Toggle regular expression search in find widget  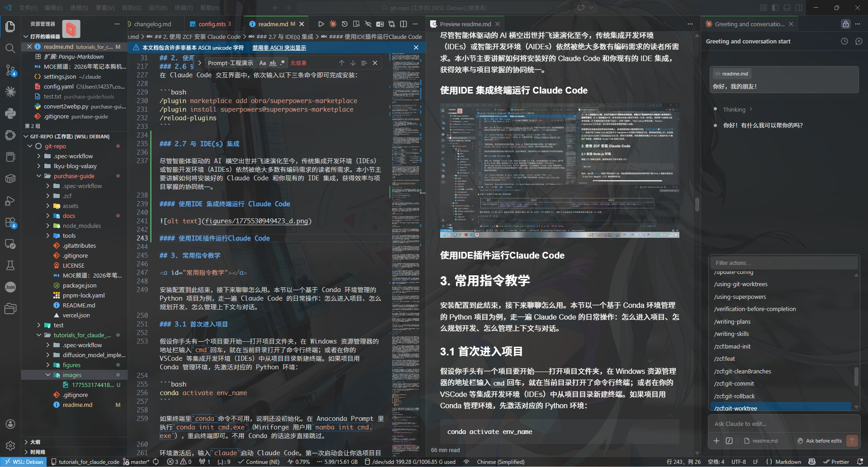click(x=283, y=63)
